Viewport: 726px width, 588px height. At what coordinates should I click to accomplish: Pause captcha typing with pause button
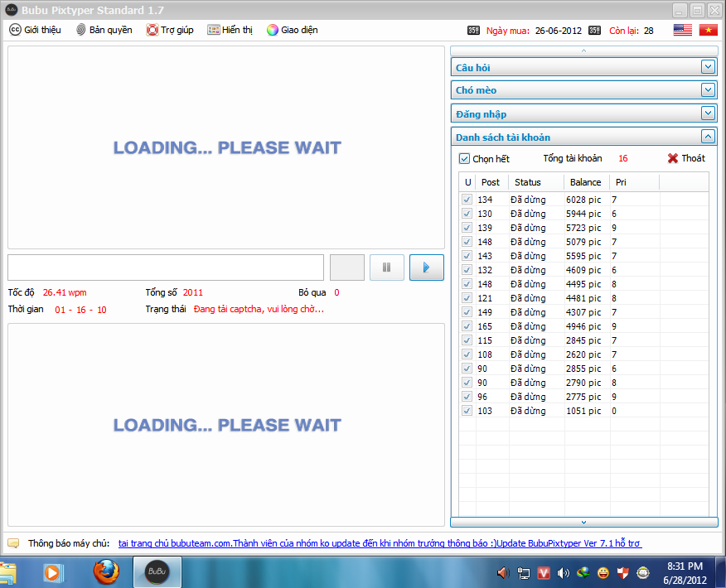pos(386,267)
